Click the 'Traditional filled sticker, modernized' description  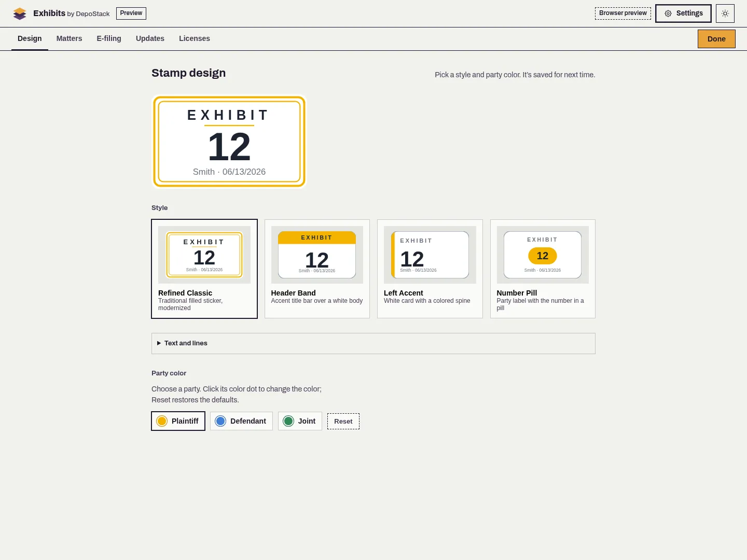190,304
